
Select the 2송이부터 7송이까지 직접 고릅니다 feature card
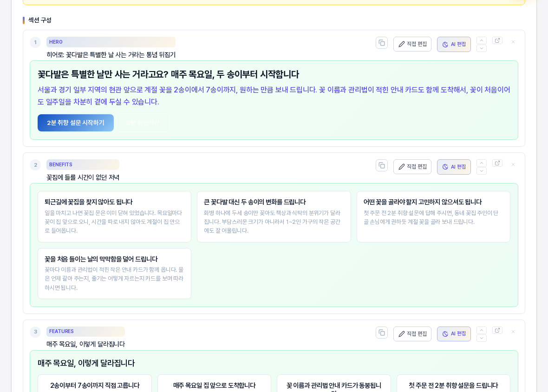[95, 384]
